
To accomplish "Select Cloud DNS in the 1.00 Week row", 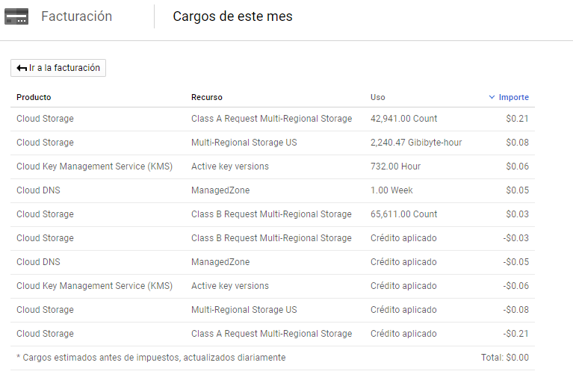I will (38, 190).
